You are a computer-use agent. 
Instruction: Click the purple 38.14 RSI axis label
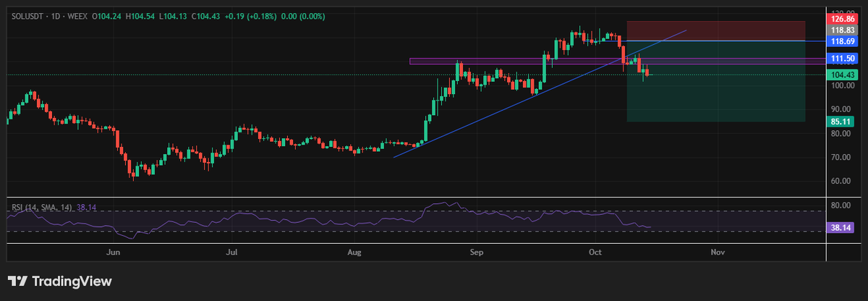[841, 227]
